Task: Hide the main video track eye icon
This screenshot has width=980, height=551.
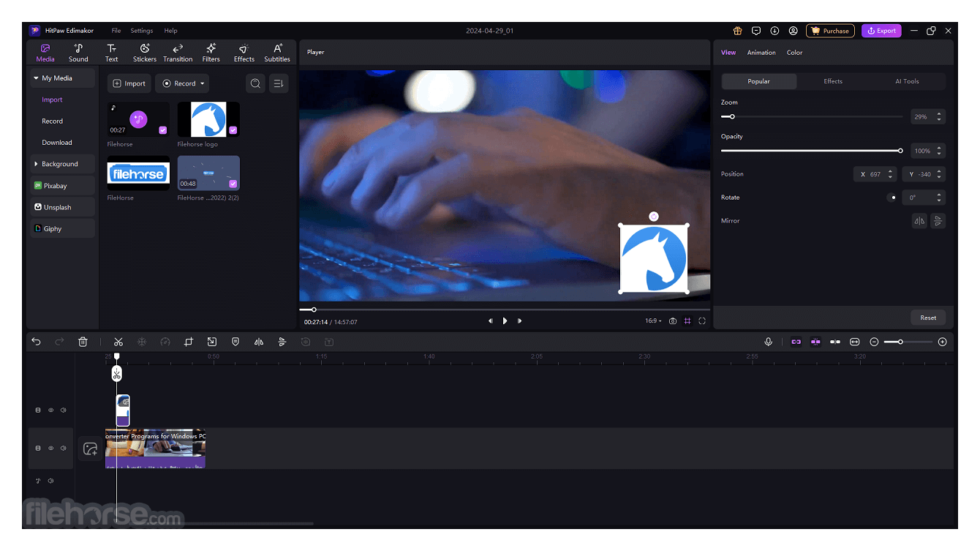Action: [51, 448]
